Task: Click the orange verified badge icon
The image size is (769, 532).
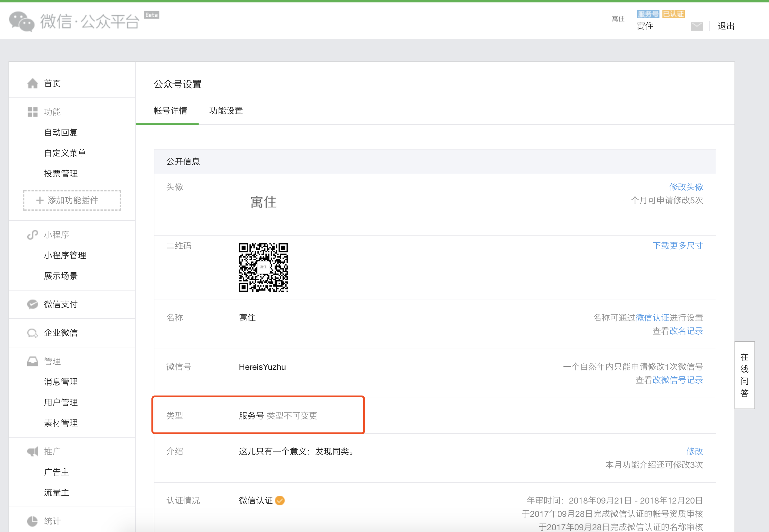Action: click(280, 500)
